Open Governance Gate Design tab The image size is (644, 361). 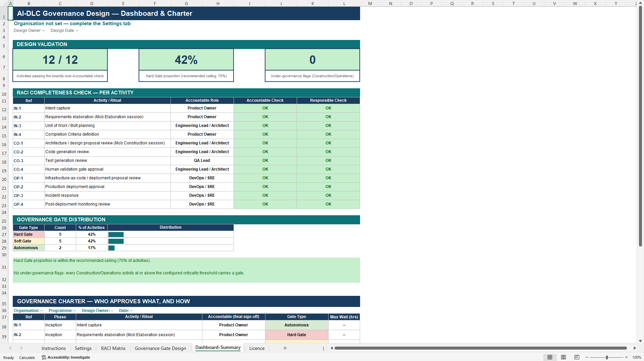coord(160,348)
